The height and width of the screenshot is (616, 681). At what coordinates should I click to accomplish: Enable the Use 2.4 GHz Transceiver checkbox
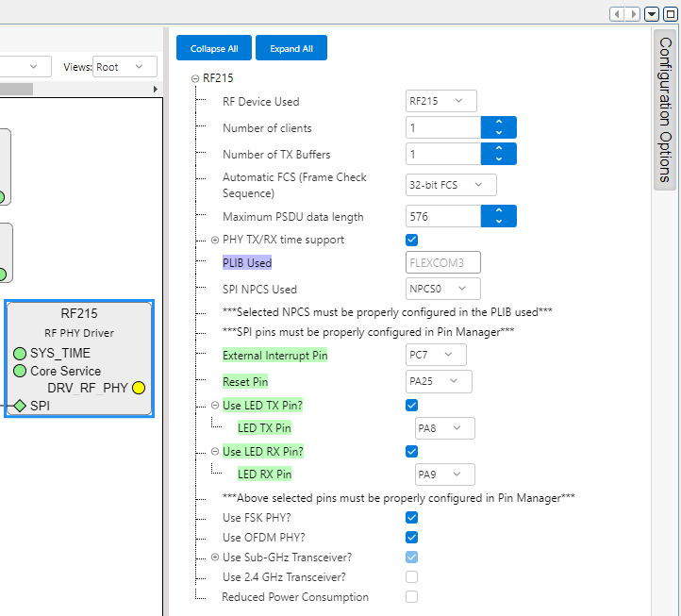[x=411, y=576]
